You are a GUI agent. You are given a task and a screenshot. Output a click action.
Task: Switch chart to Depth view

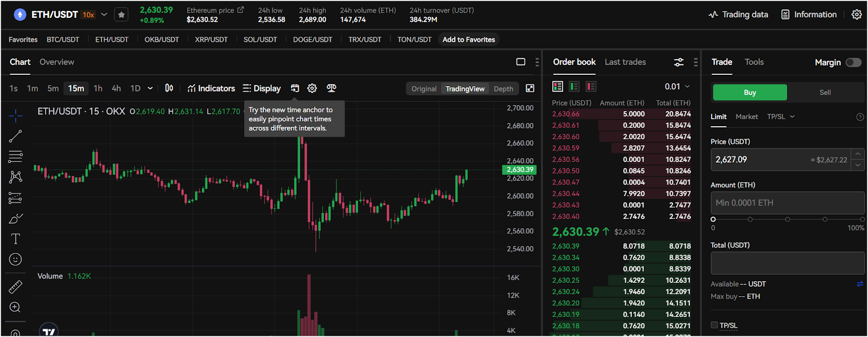503,89
